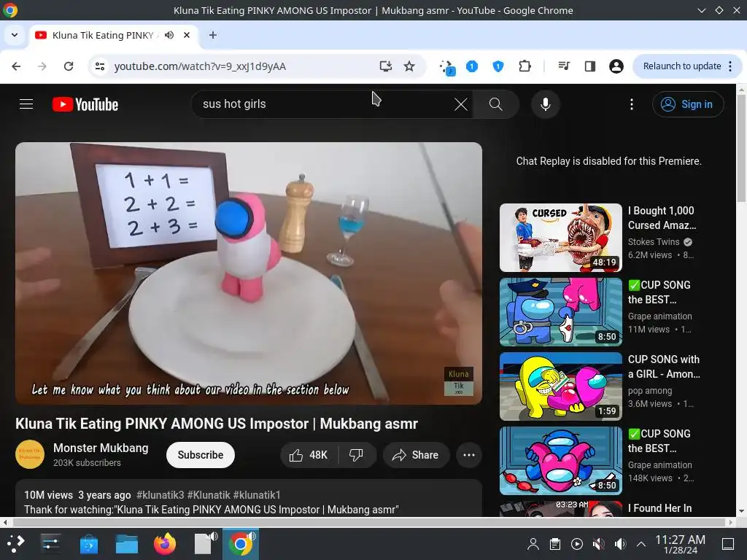The height and width of the screenshot is (560, 747).
Task: Open Firefox from the taskbar
Action: click(165, 544)
